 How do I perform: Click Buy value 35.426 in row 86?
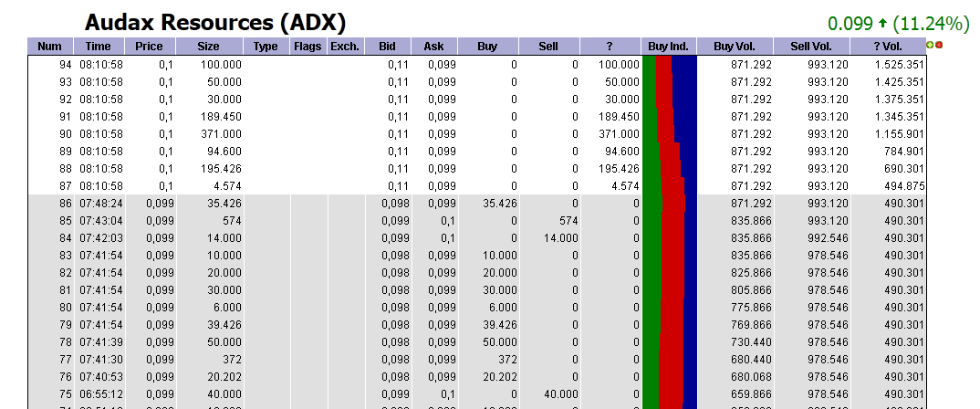[x=500, y=204]
